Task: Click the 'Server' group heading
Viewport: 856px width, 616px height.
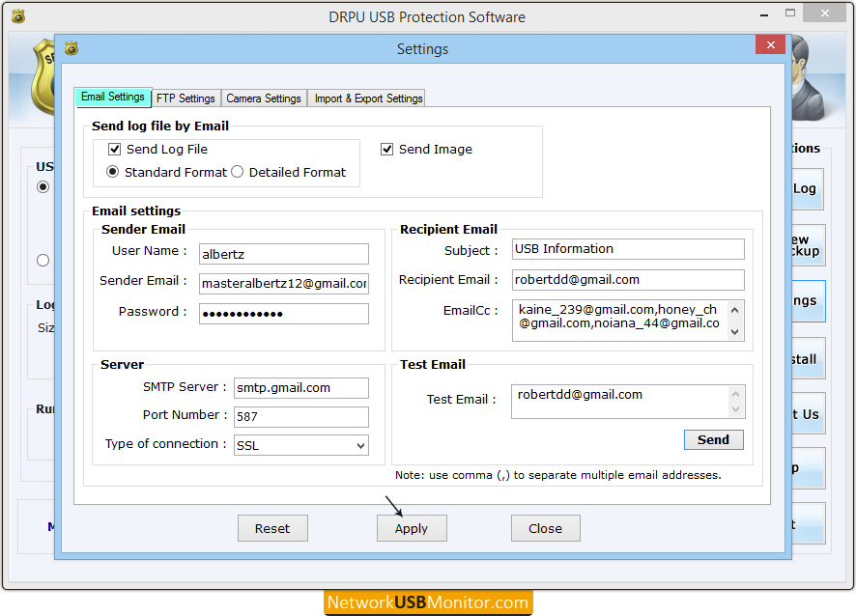Action: tap(122, 364)
